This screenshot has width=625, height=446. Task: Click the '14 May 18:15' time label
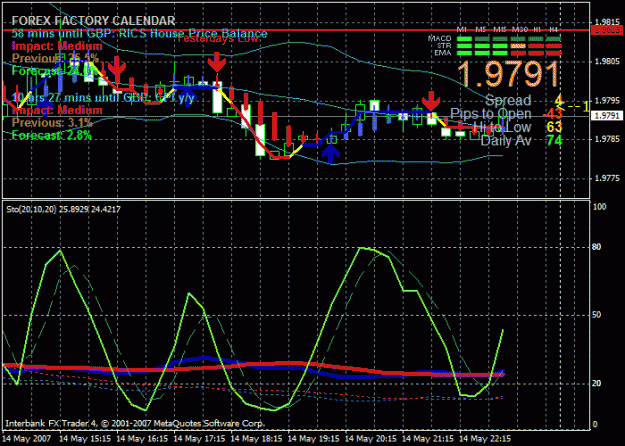[256, 438]
